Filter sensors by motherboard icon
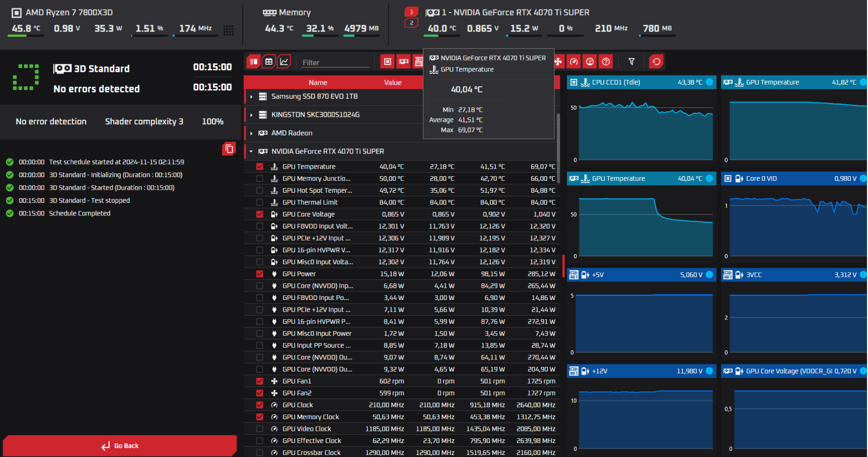The width and height of the screenshot is (868, 457). pyautogui.click(x=418, y=61)
